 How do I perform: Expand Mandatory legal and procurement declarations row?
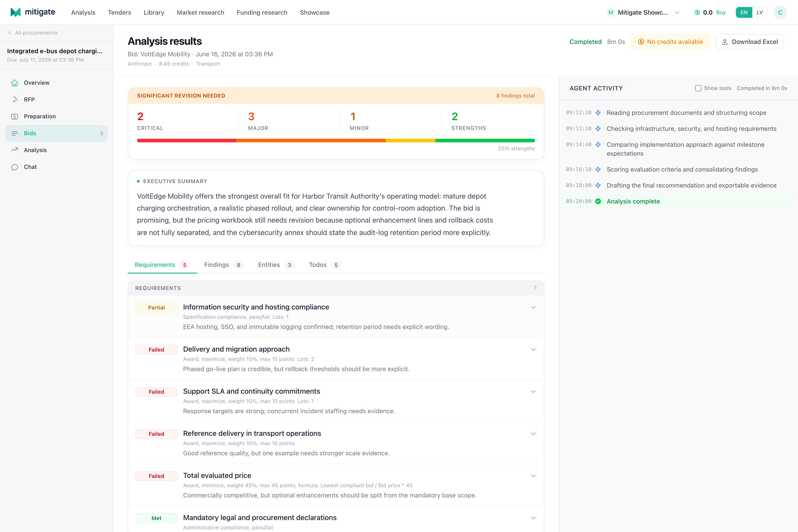(x=533, y=518)
